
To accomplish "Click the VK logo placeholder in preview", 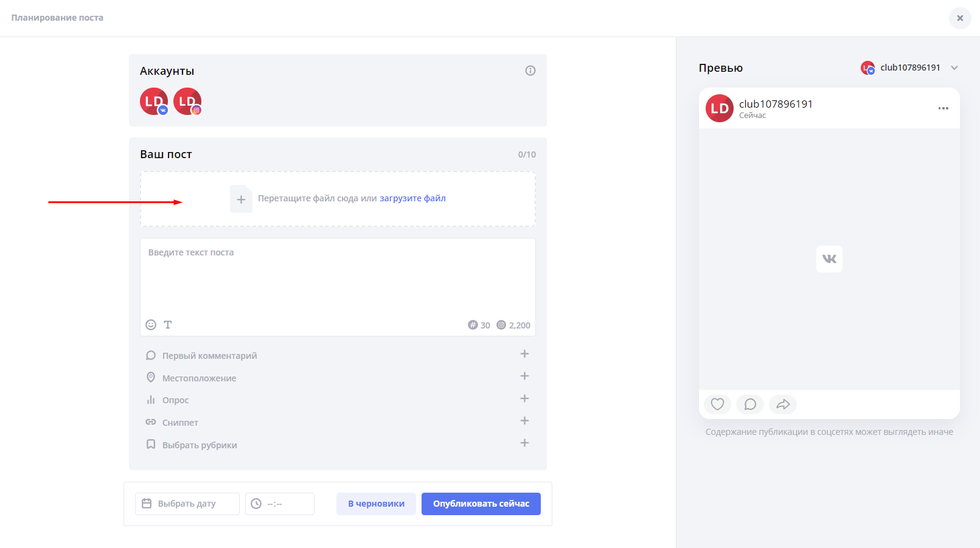I will click(x=829, y=259).
